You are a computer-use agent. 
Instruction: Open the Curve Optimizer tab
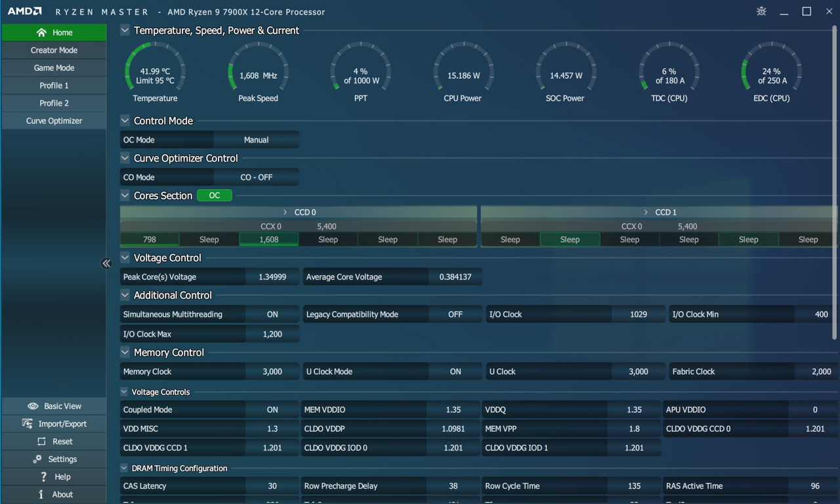click(x=54, y=121)
